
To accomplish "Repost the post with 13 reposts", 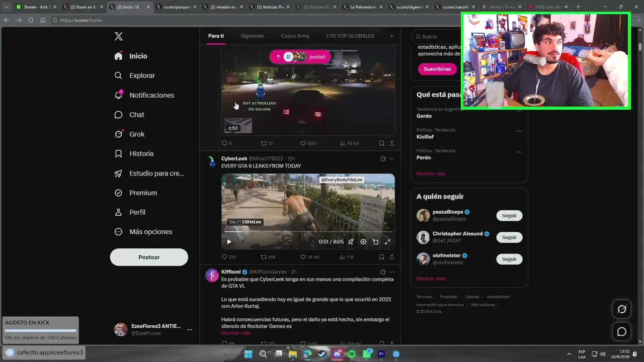I will [x=267, y=143].
